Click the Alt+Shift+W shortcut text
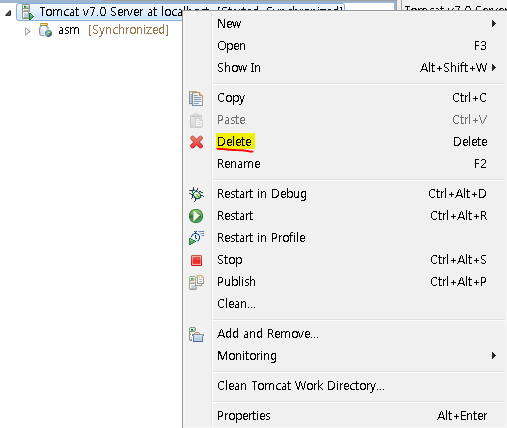Image resolution: width=507 pixels, height=428 pixels. (x=454, y=68)
